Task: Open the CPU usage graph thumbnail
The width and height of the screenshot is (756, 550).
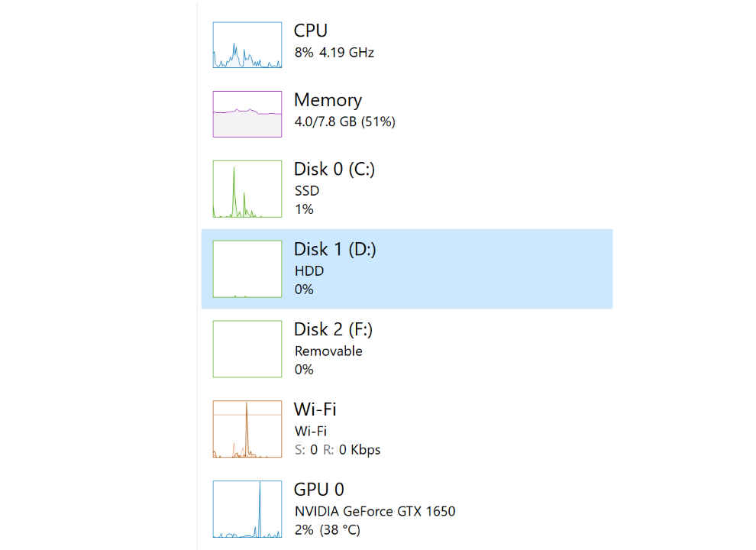Action: tap(247, 44)
